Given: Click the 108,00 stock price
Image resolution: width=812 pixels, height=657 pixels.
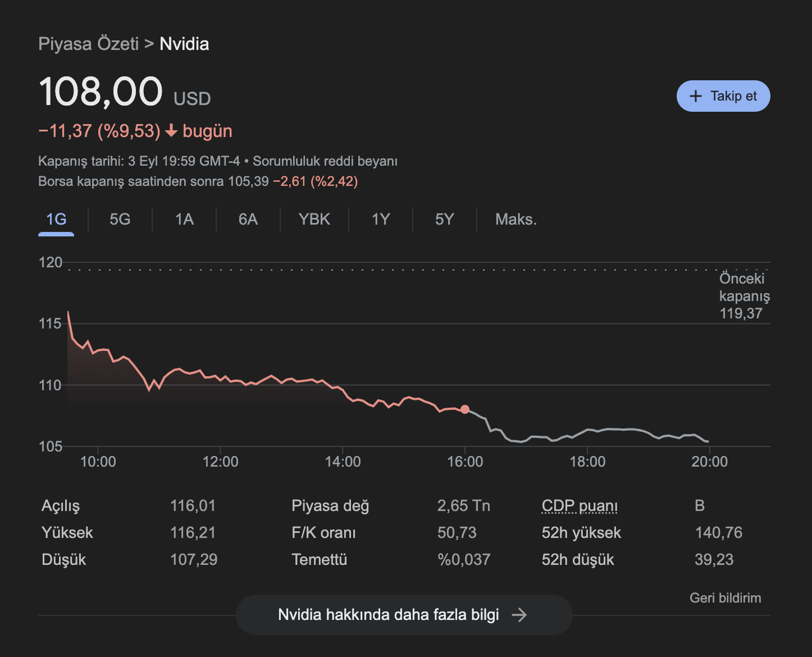Looking at the screenshot, I should point(101,92).
